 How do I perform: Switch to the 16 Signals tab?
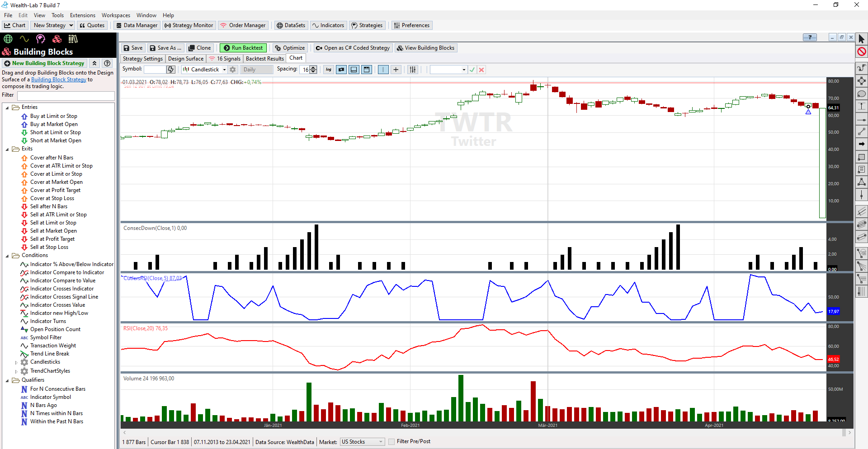pos(225,59)
